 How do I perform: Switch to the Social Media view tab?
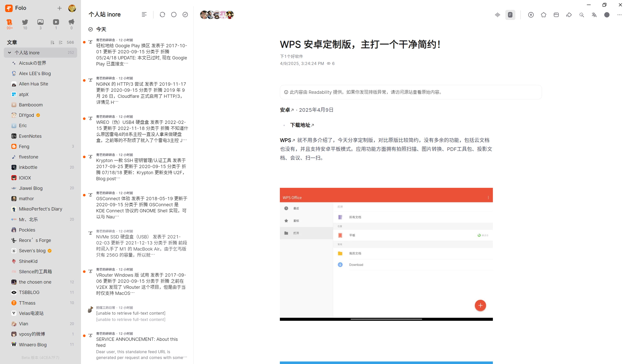coord(25,24)
